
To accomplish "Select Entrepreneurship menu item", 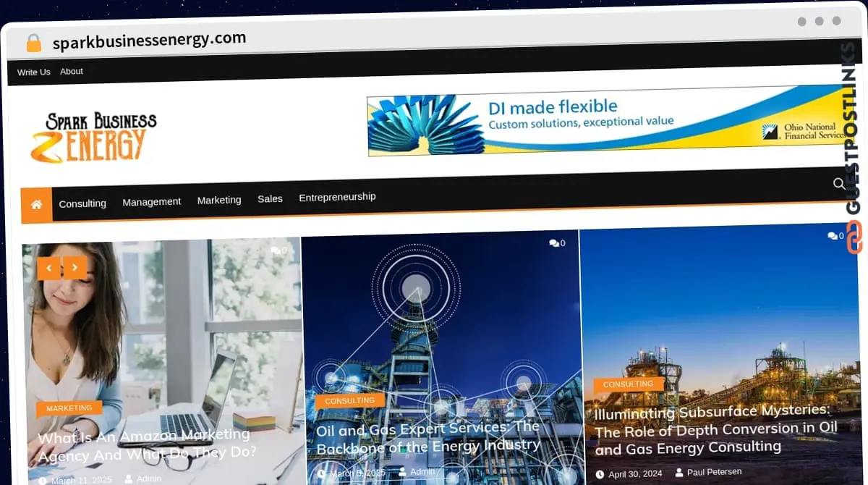I will coord(337,197).
